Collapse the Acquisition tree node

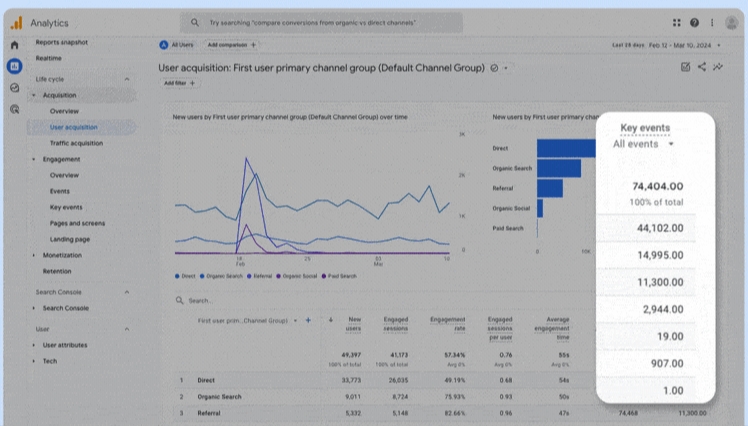[x=33, y=95]
